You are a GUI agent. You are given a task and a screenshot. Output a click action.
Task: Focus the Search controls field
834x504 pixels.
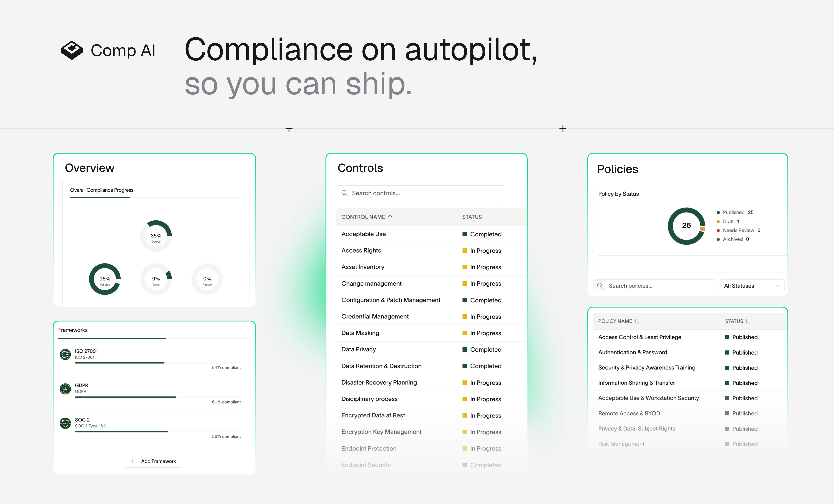coord(420,193)
